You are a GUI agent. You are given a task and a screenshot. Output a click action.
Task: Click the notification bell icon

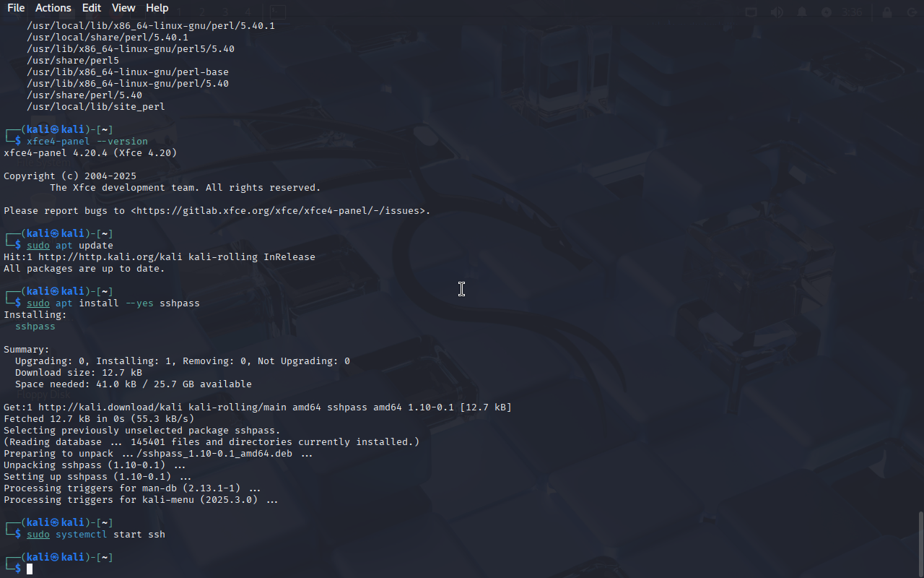click(x=802, y=12)
